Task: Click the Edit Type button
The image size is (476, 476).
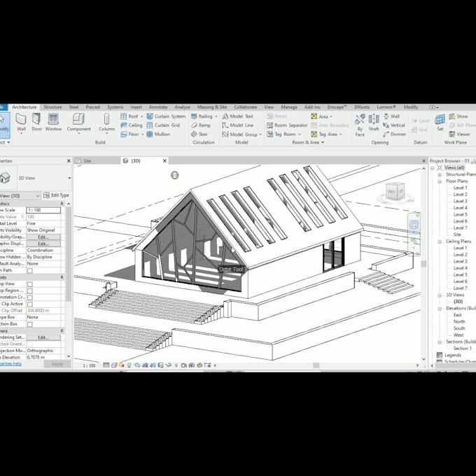Action: tap(57, 195)
